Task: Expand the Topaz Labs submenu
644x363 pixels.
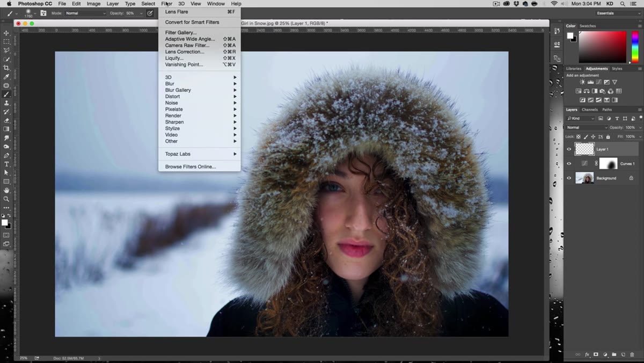Action: tap(200, 154)
